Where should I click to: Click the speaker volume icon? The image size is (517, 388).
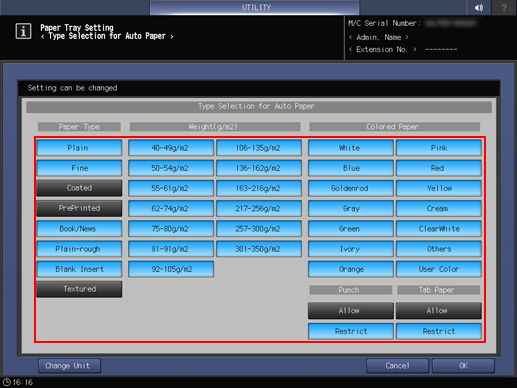tap(479, 7)
